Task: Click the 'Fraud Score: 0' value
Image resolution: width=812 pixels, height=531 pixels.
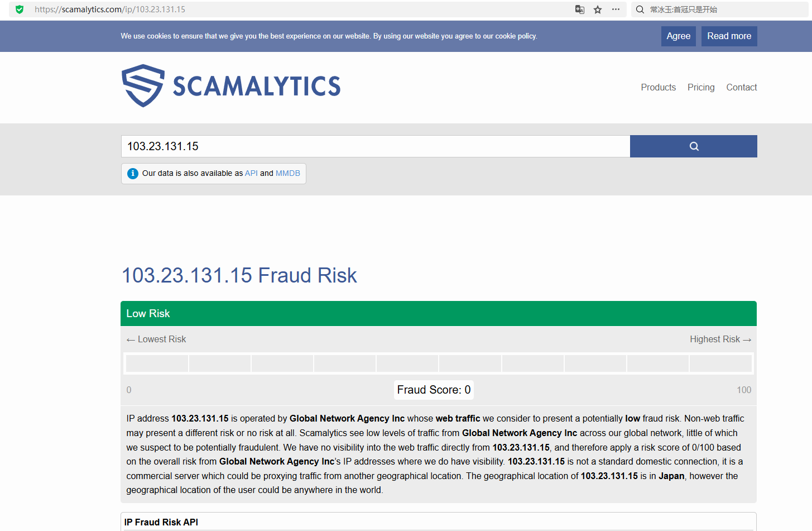Action: tap(434, 390)
